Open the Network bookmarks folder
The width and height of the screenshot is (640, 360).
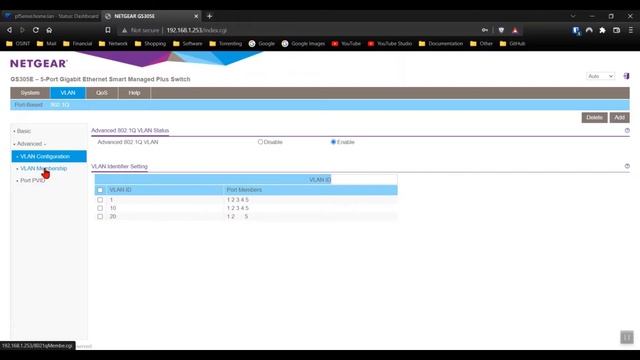[x=113, y=44]
